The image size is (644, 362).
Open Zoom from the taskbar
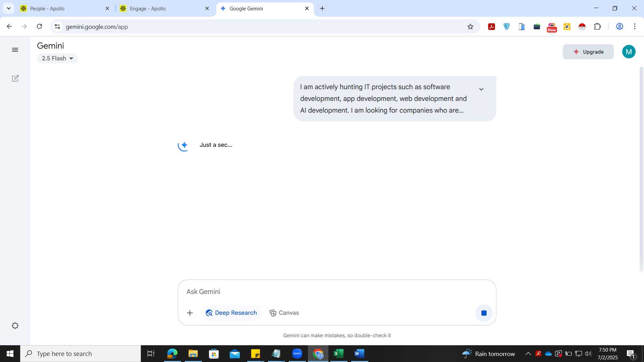(x=297, y=354)
